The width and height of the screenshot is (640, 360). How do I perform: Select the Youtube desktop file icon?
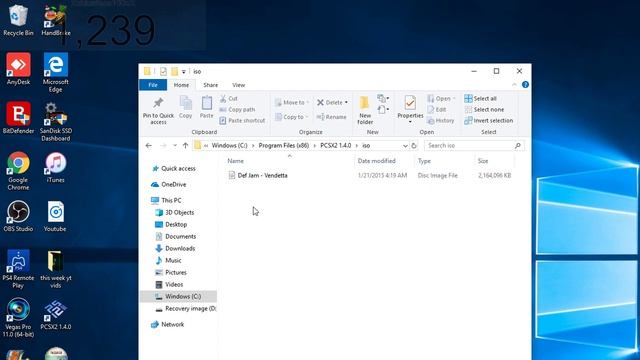coord(56,216)
